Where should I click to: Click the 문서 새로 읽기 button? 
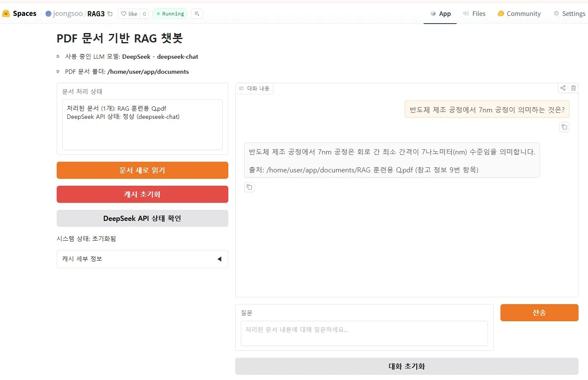142,170
